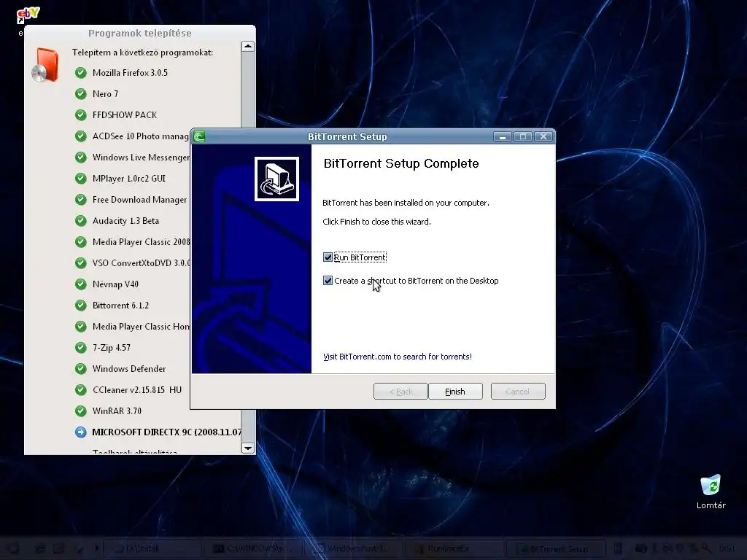Click the greyed-out Back button
The width and height of the screenshot is (747, 560).
400,392
